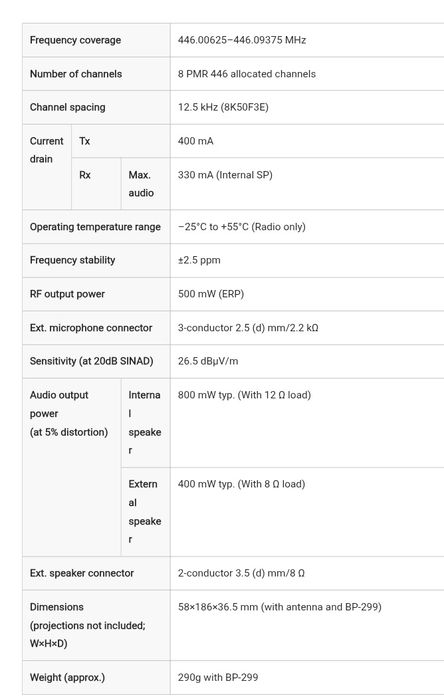Viewport: 444px width, 699px height.
Task: Click the Number of channels row label
Action: 76,74
